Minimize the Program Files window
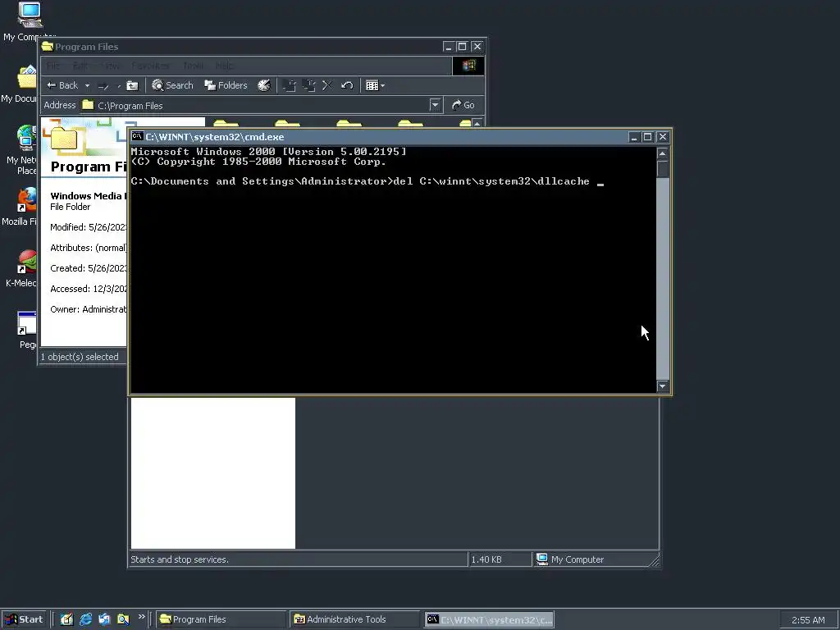The width and height of the screenshot is (840, 630). (449, 47)
